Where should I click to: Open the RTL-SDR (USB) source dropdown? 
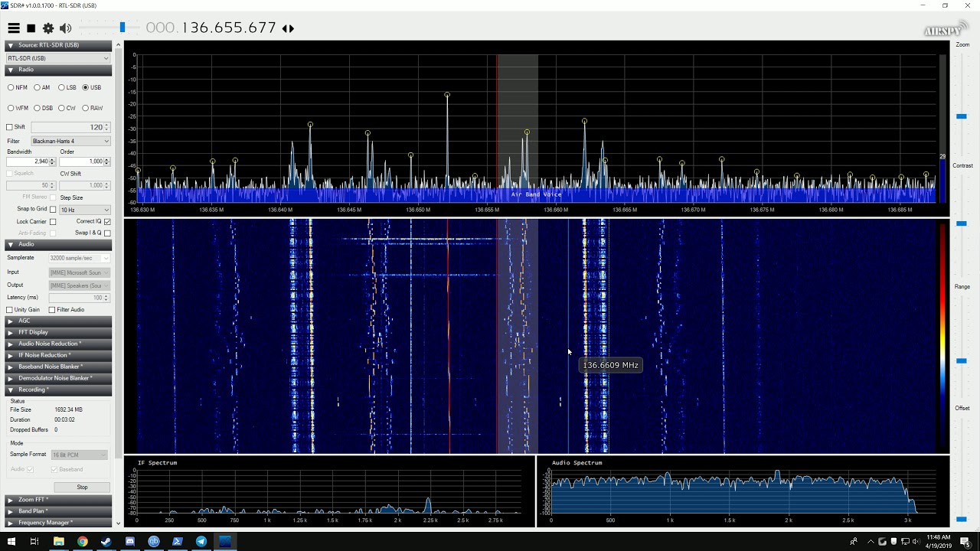[58, 58]
